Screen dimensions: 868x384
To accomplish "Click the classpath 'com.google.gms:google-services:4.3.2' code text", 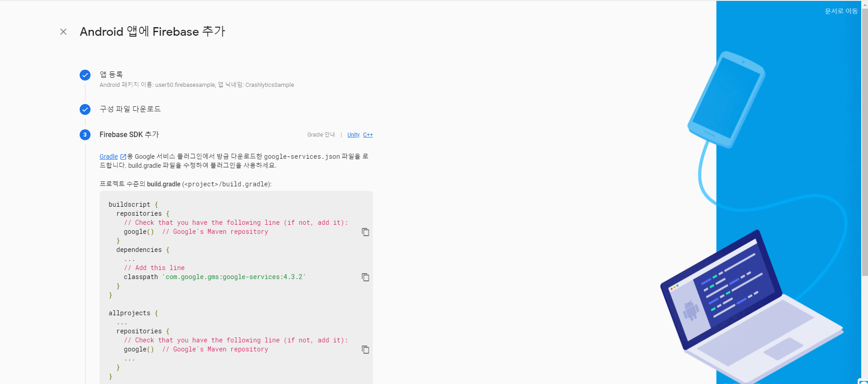I will click(215, 277).
